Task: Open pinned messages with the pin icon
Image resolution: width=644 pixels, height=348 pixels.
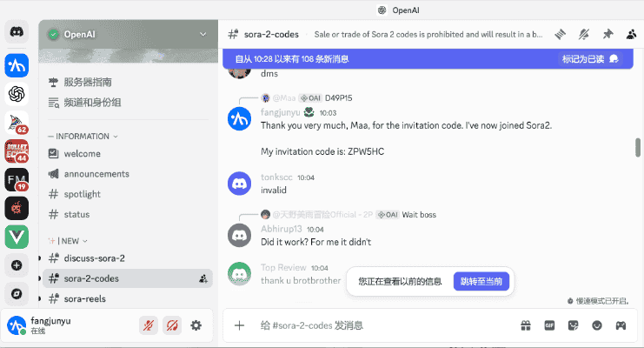Action: coord(608,34)
